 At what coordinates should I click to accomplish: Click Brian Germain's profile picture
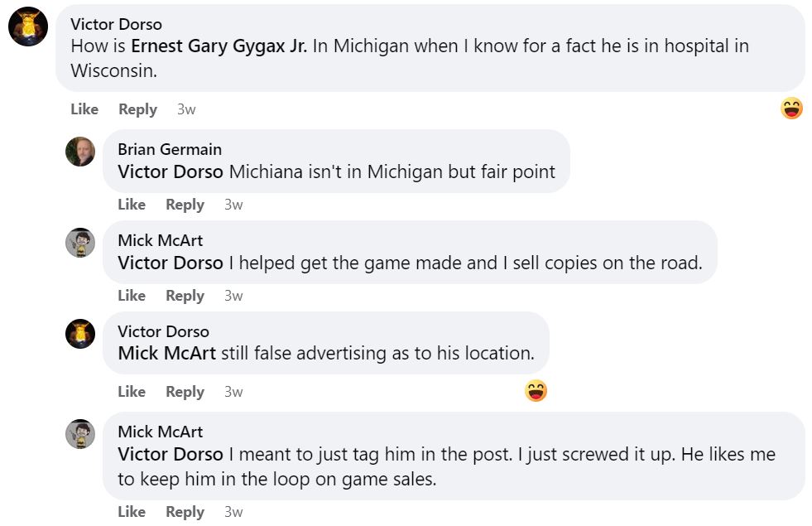click(80, 152)
